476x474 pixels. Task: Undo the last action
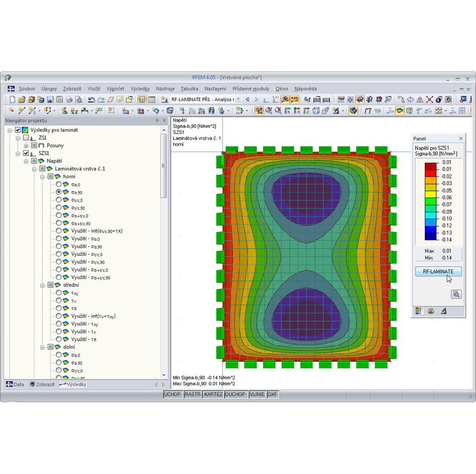pos(91,99)
